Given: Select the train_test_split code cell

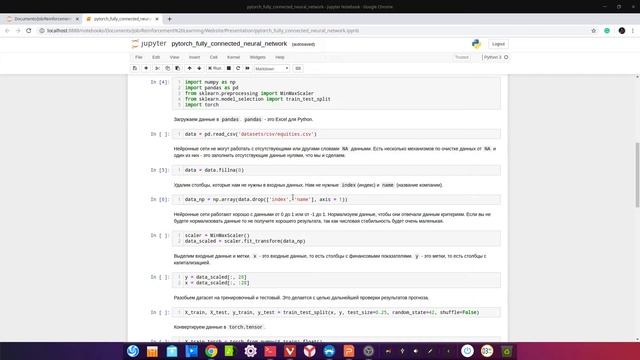Looking at the screenshot, I should point(336,313).
